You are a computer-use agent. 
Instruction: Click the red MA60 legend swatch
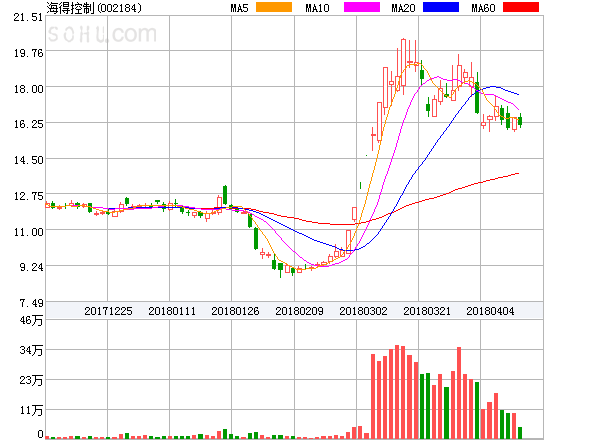point(521,7)
